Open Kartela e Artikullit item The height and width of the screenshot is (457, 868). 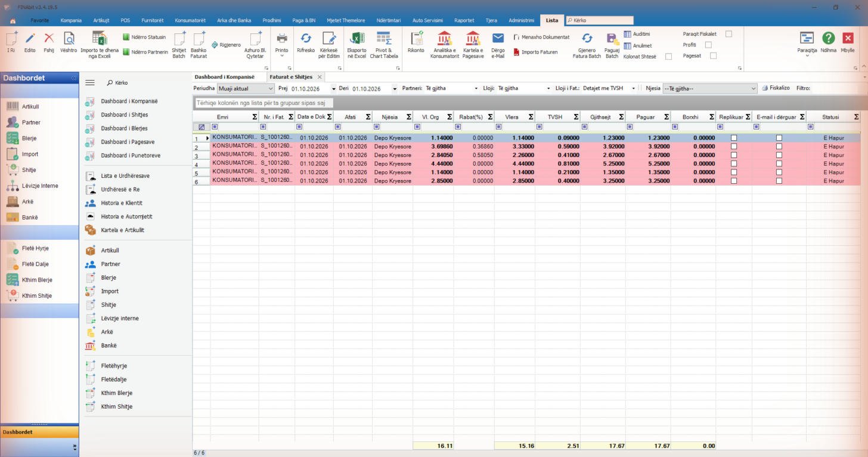tap(123, 230)
